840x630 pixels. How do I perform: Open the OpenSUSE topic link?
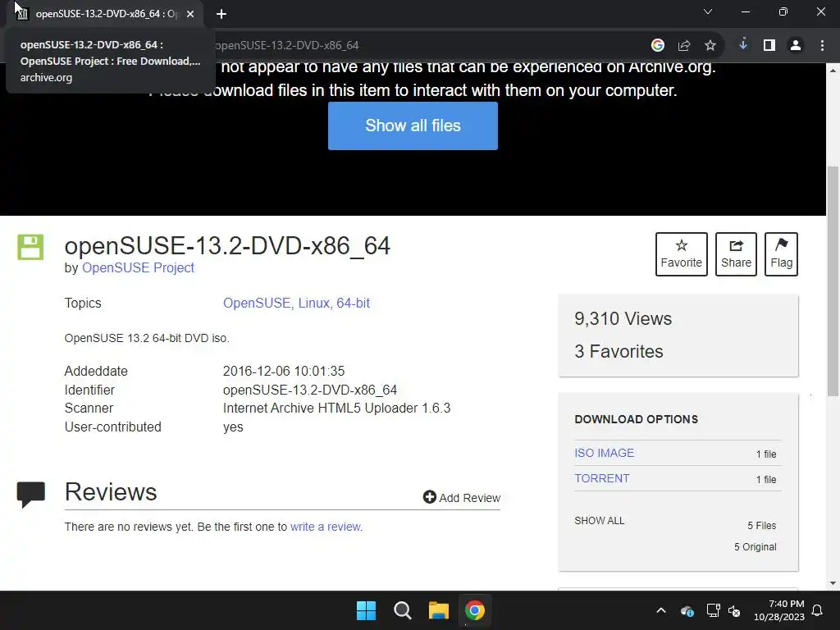[x=257, y=304]
